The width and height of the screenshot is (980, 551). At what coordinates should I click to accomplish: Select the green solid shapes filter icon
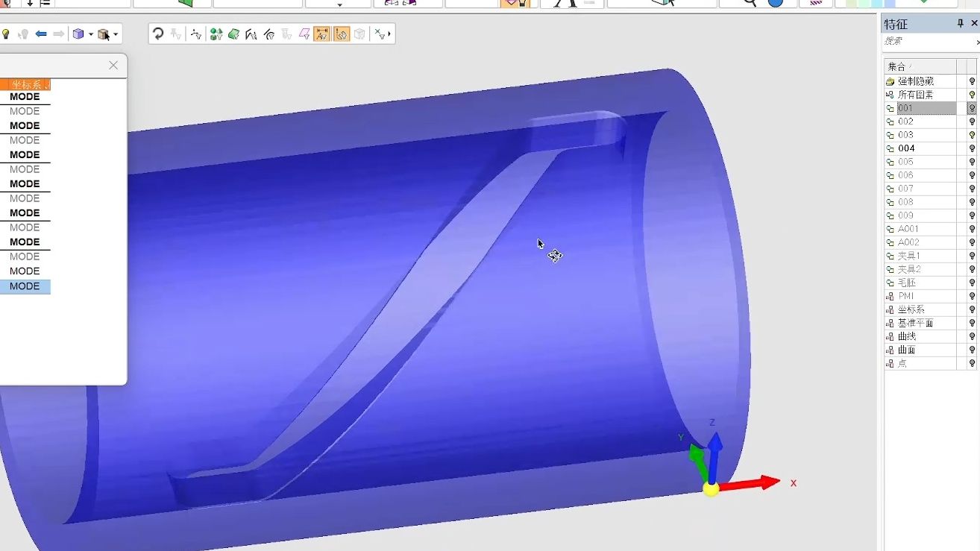coord(216,34)
